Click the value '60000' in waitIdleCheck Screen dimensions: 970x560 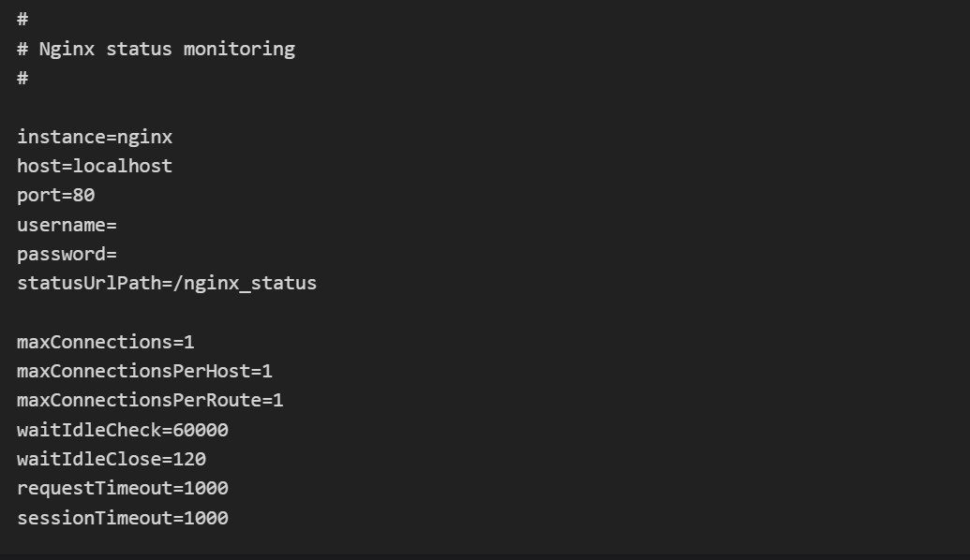201,430
